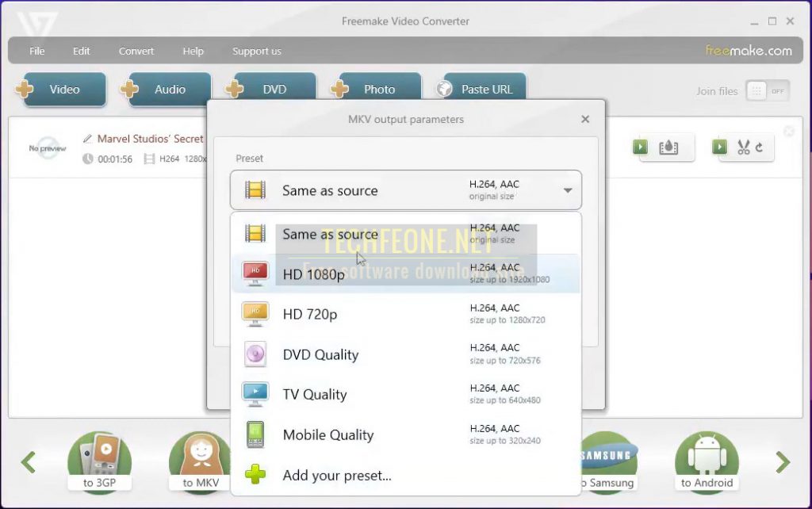Click the 00:01:56 duration text
The width and height of the screenshot is (812, 509).
coord(115,159)
